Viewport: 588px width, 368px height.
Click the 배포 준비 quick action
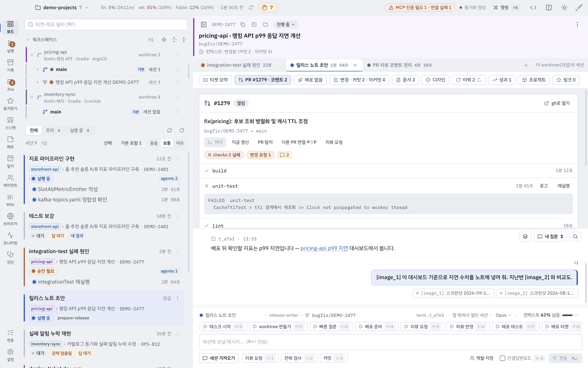point(376,326)
